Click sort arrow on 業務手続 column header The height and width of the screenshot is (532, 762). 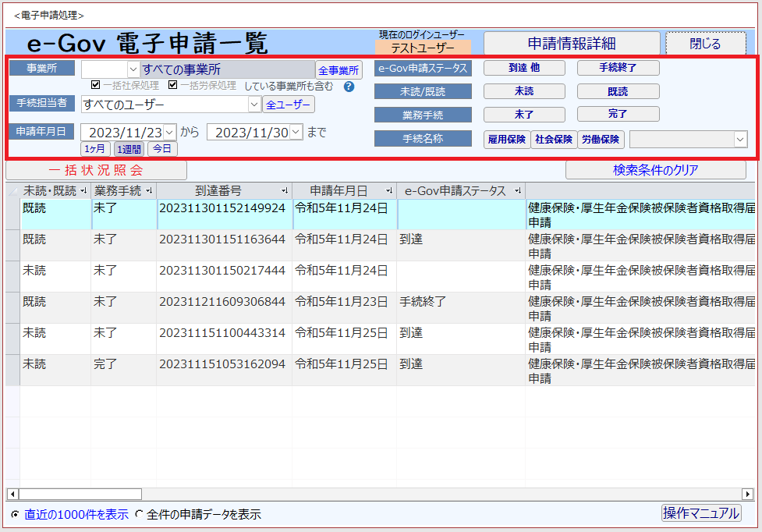(x=149, y=191)
